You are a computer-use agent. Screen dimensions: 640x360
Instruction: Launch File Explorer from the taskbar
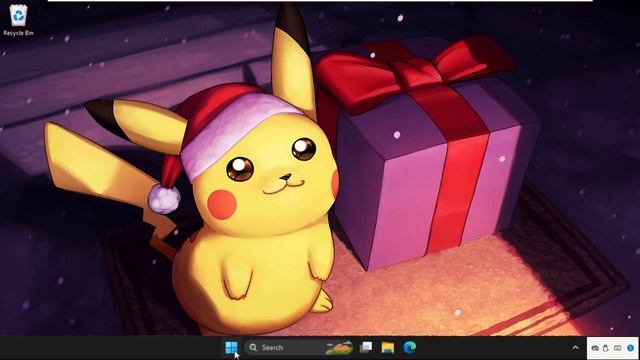click(388, 347)
